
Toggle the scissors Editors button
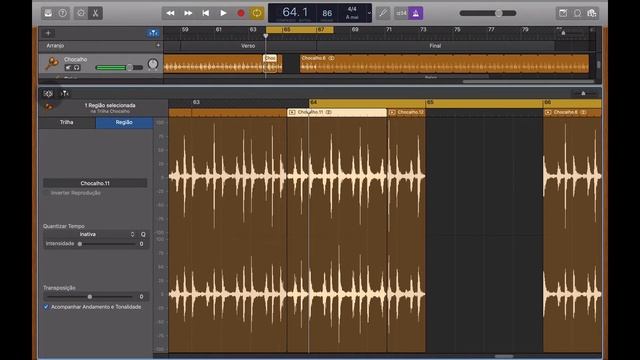tap(96, 13)
